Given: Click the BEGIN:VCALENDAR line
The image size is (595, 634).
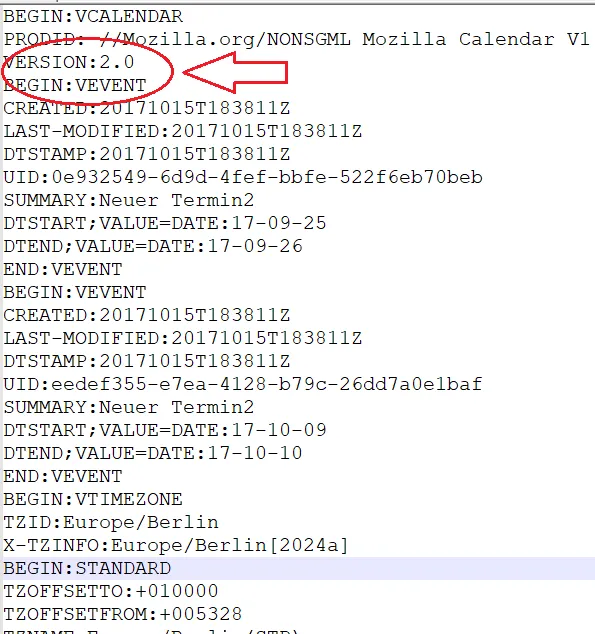Looking at the screenshot, I should click(x=93, y=17).
